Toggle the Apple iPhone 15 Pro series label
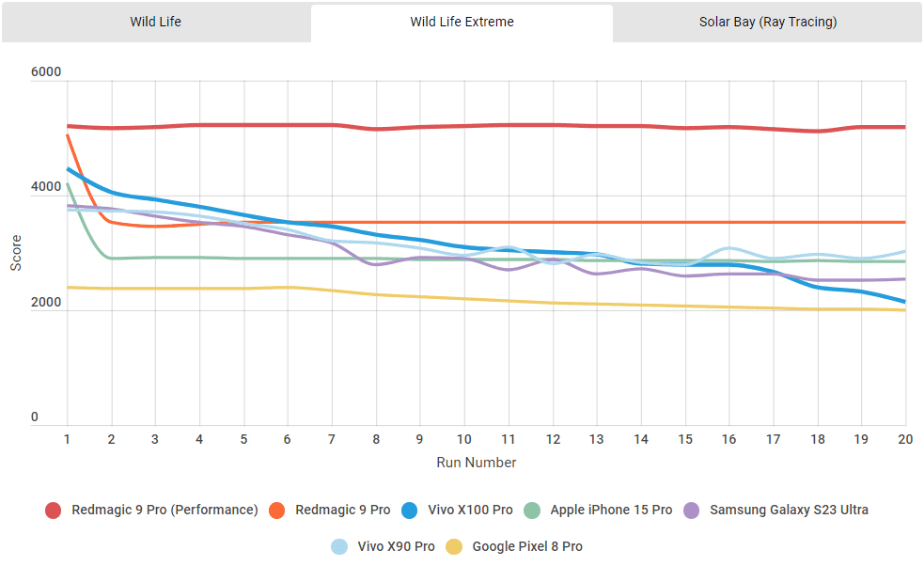Viewport: 924px width, 566px height. pos(611,510)
